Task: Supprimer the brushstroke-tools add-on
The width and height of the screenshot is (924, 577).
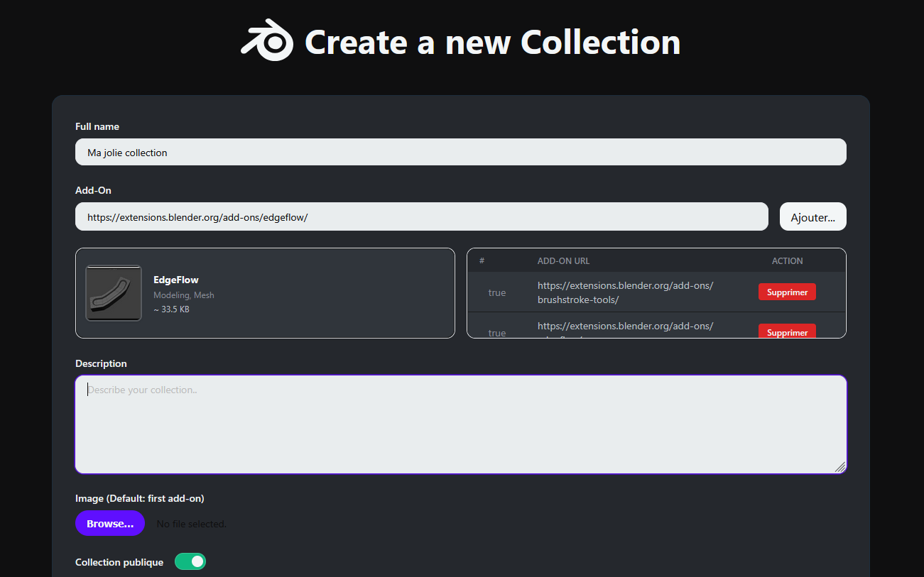Action: coord(787,291)
